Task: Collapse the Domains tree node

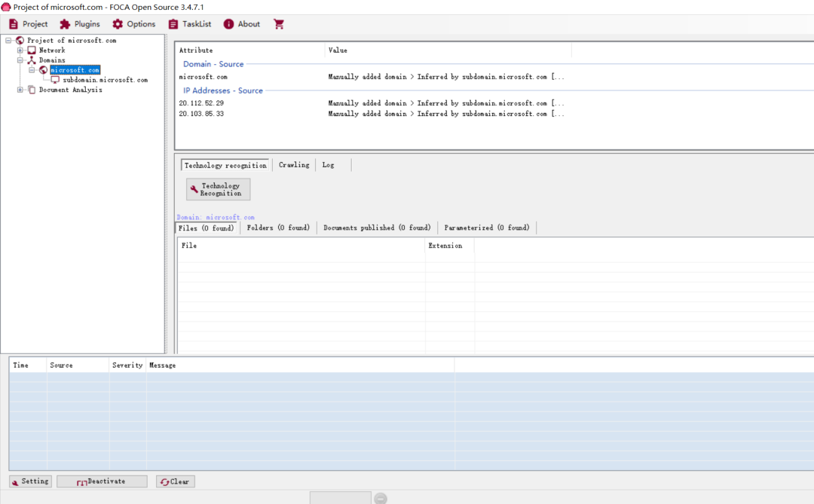Action: click(20, 60)
